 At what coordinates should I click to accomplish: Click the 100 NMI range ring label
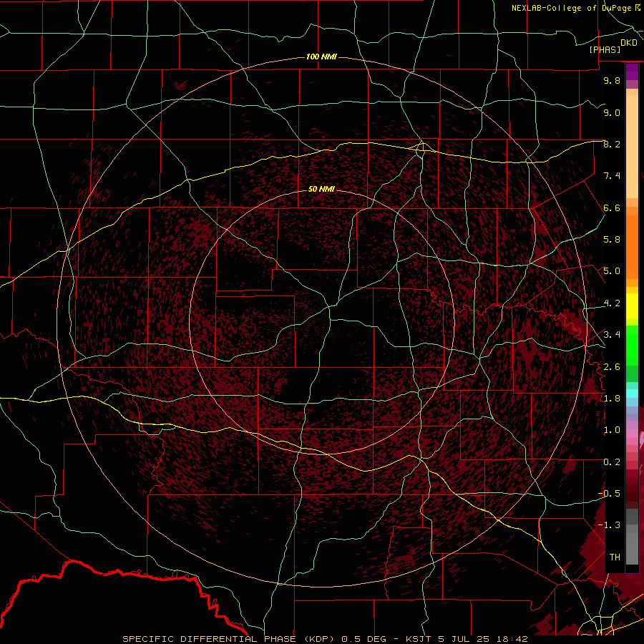[x=321, y=57]
